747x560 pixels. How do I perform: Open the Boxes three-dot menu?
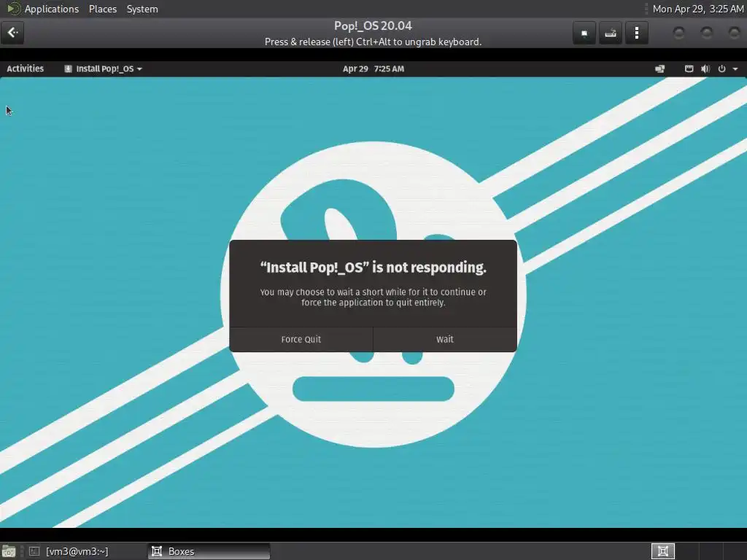636,33
